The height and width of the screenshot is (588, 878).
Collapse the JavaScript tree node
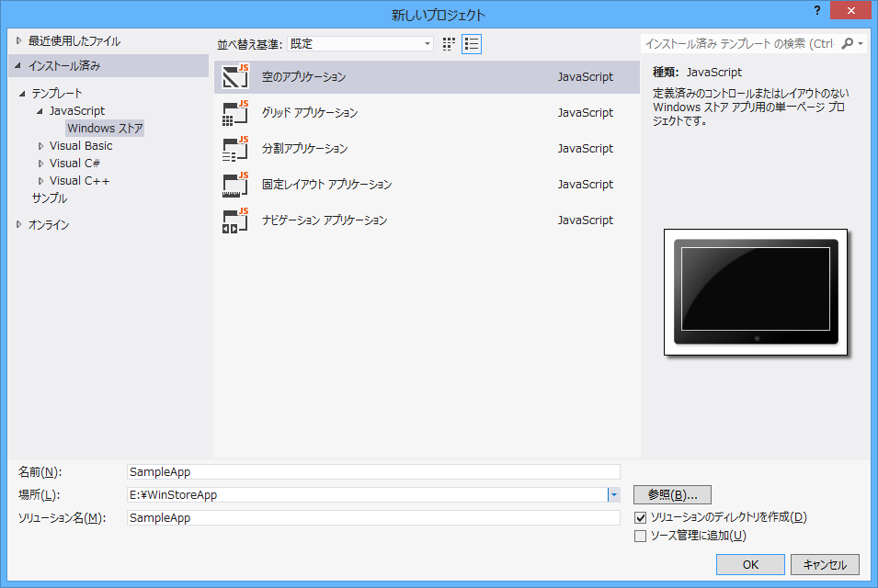[40, 111]
